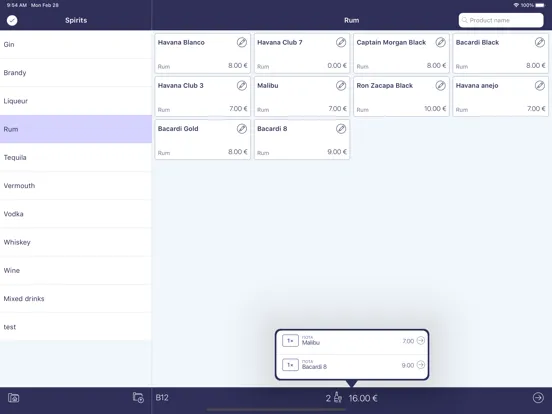Edit the Malibu product card
This screenshot has height=414, width=552.
pos(341,86)
